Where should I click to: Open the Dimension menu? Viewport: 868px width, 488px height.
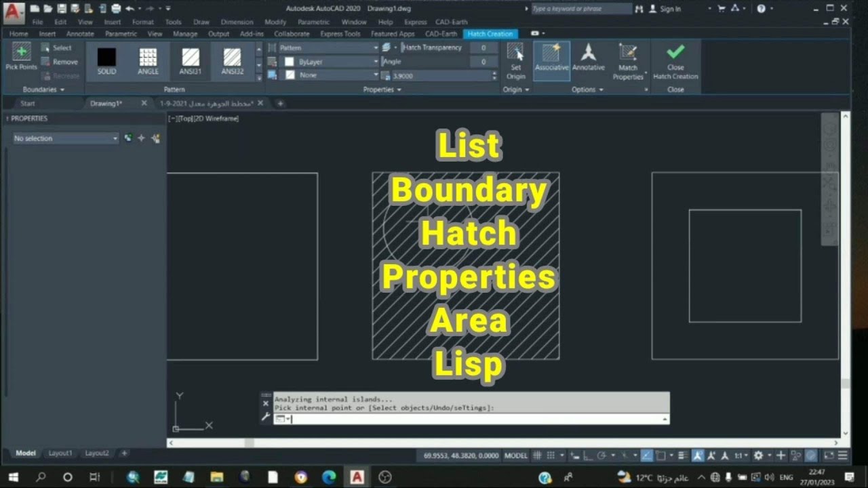[x=237, y=22]
